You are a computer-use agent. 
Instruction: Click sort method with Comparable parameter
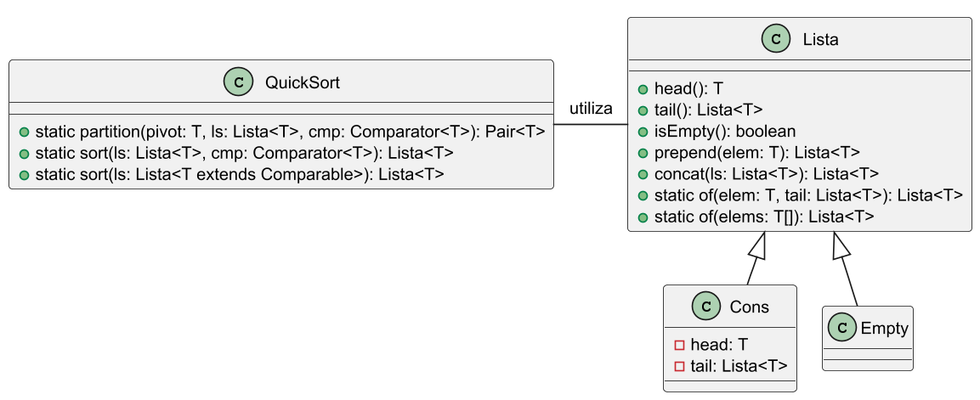pos(239,174)
